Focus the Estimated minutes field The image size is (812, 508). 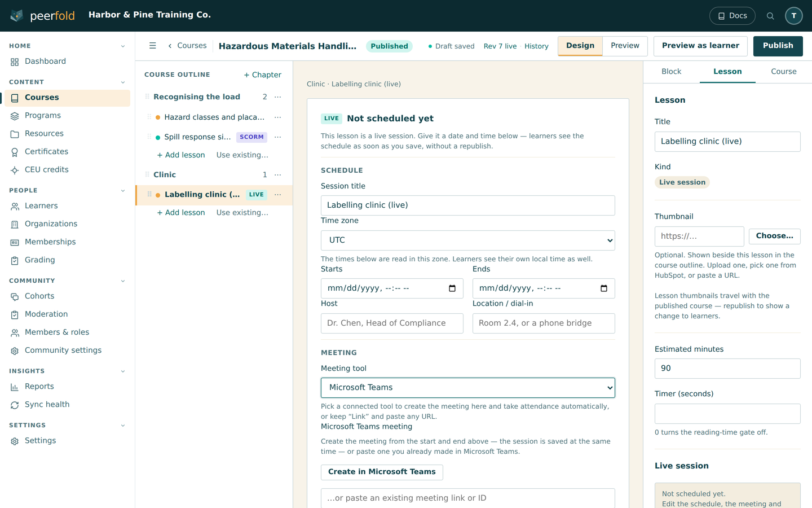[727, 369]
